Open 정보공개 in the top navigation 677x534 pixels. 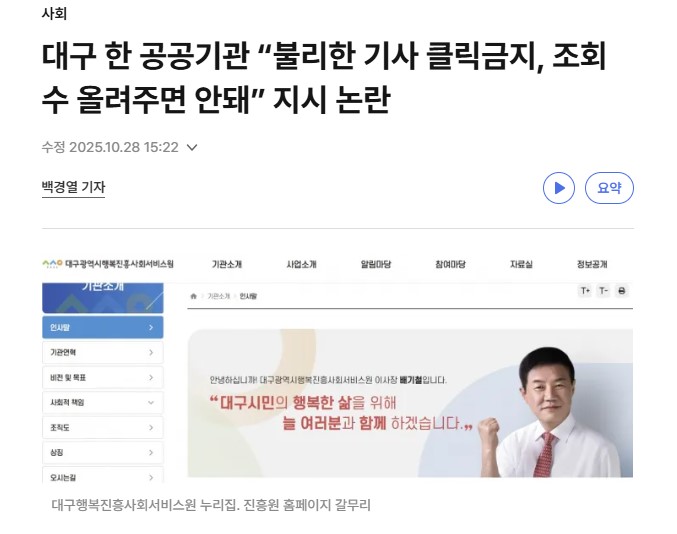tap(592, 264)
